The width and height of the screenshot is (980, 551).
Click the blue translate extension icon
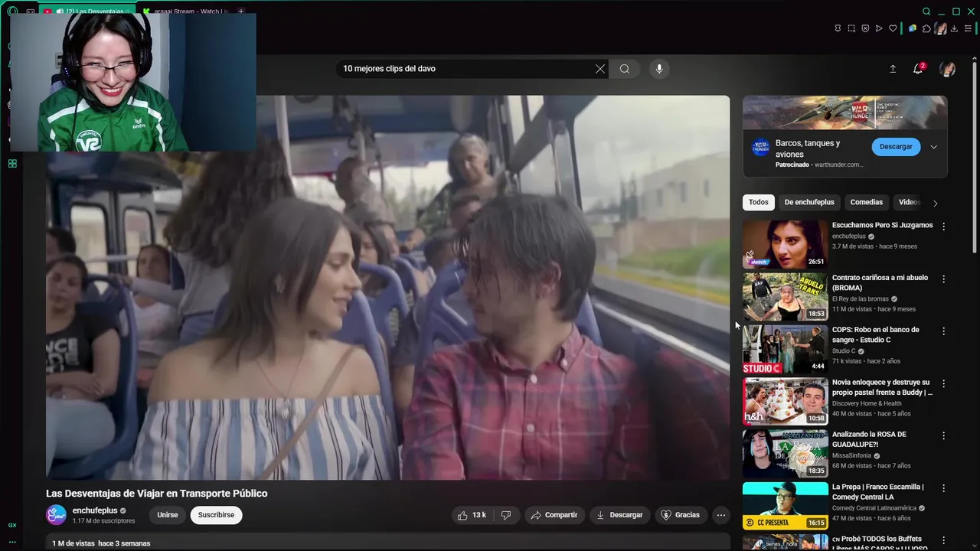pyautogui.click(x=912, y=28)
